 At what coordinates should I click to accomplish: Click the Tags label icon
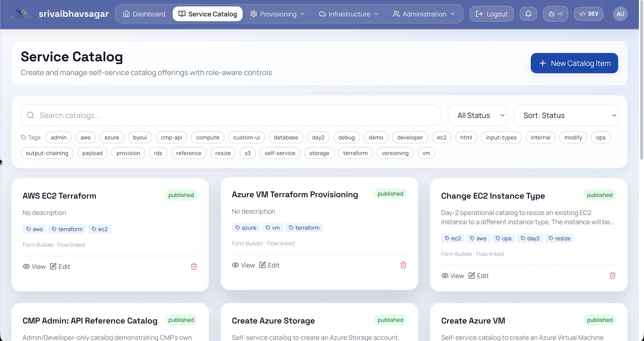click(x=24, y=137)
